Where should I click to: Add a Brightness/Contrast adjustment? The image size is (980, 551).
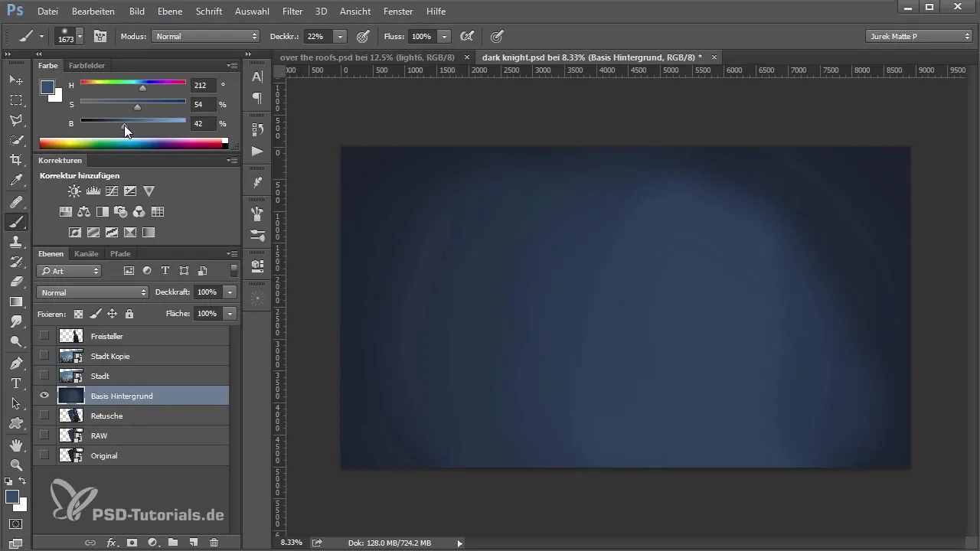point(74,191)
